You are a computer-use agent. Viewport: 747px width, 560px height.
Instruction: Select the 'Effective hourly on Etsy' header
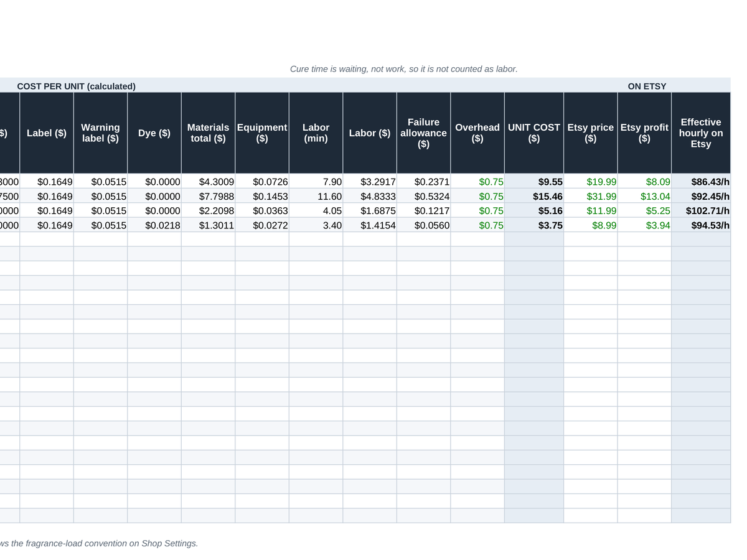point(701,133)
